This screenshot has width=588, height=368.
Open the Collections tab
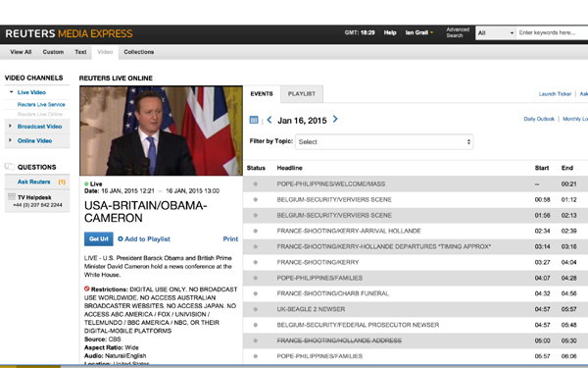(139, 52)
